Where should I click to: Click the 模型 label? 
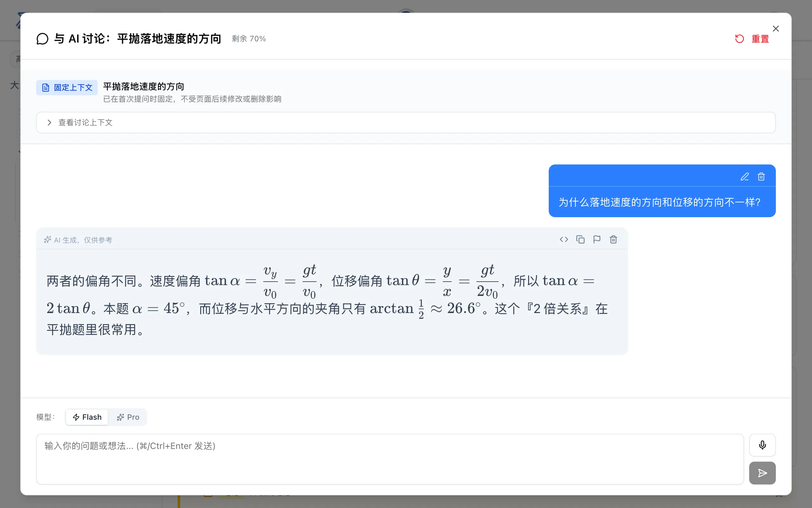click(x=45, y=417)
